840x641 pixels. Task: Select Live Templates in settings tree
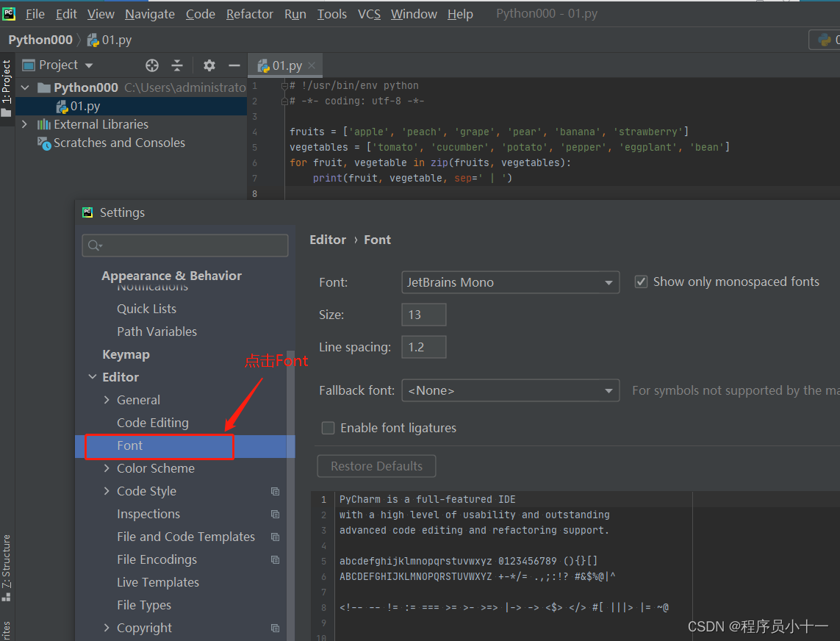(x=158, y=583)
